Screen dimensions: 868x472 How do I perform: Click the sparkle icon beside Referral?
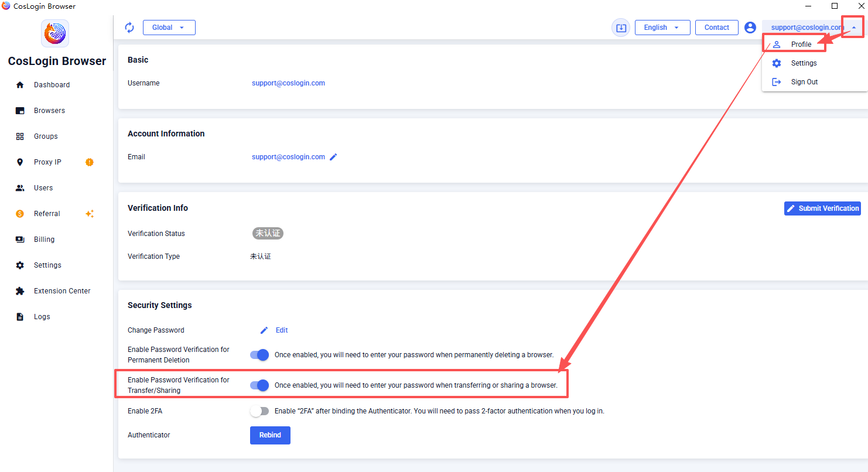(x=90, y=214)
